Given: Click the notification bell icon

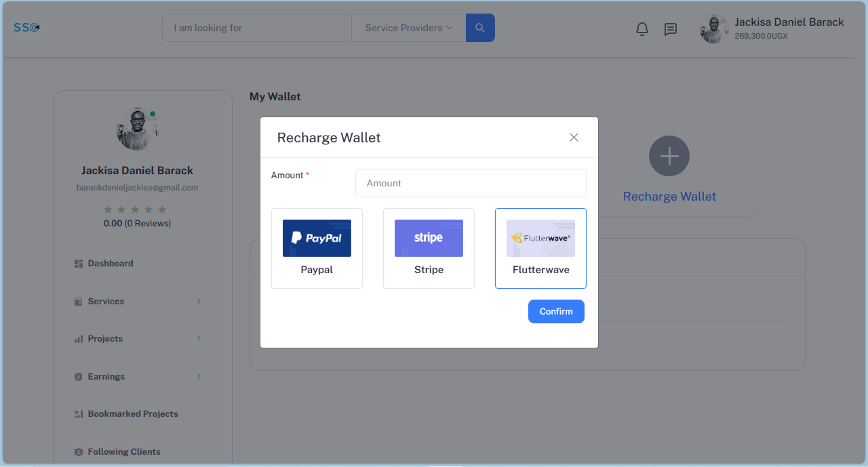Looking at the screenshot, I should (642, 29).
